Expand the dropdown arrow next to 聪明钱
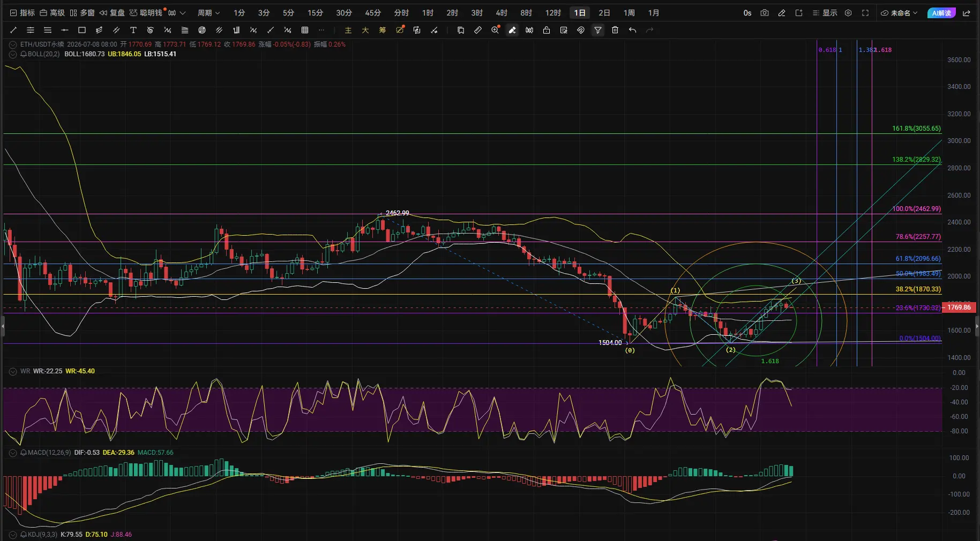 pyautogui.click(x=183, y=13)
